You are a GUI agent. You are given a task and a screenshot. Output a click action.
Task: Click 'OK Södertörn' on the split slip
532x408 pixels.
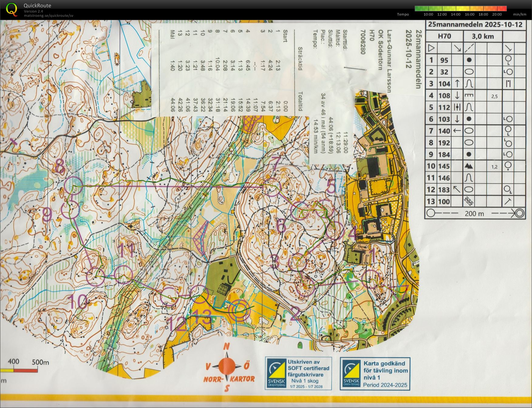click(380, 50)
